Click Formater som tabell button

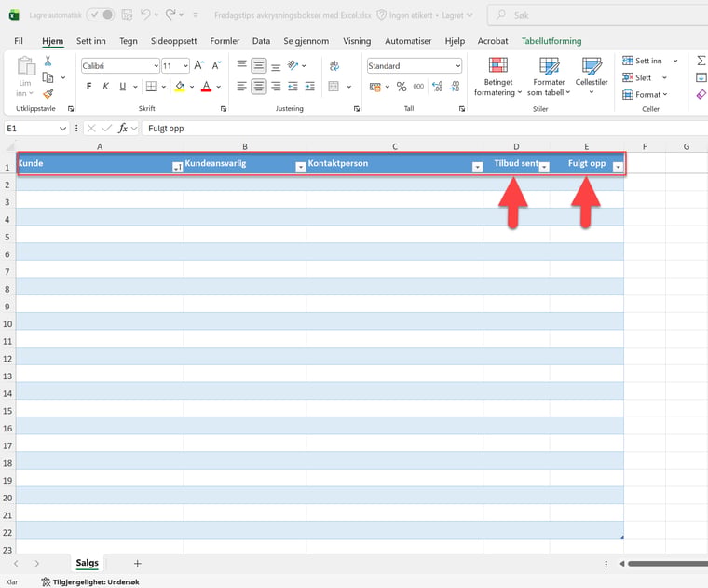tap(549, 76)
